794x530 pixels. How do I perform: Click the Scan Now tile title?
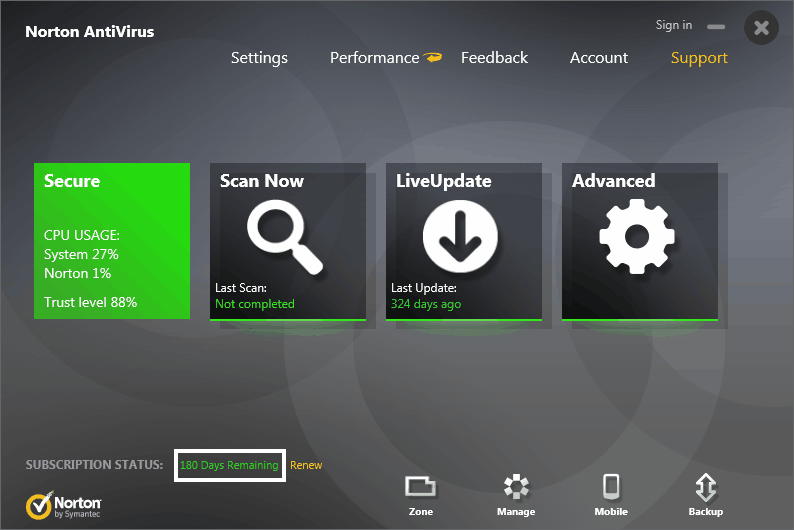[x=262, y=181]
